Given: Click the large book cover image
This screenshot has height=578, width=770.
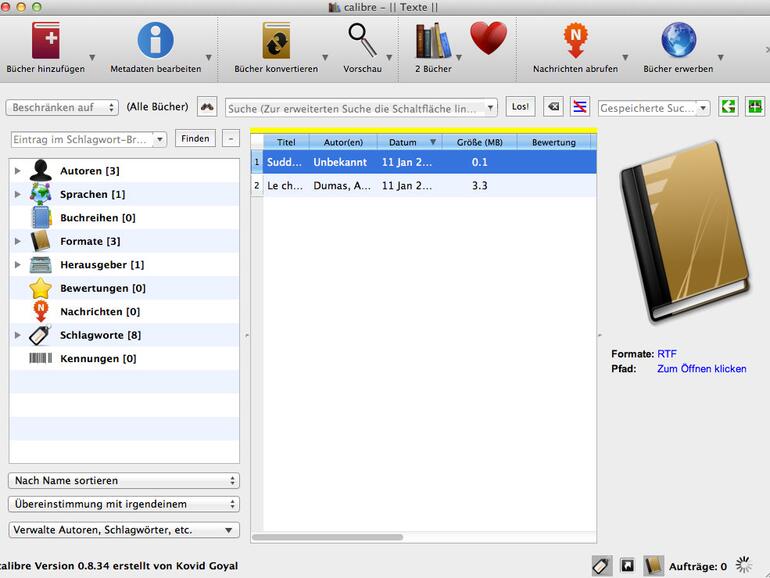Looking at the screenshot, I should [686, 232].
